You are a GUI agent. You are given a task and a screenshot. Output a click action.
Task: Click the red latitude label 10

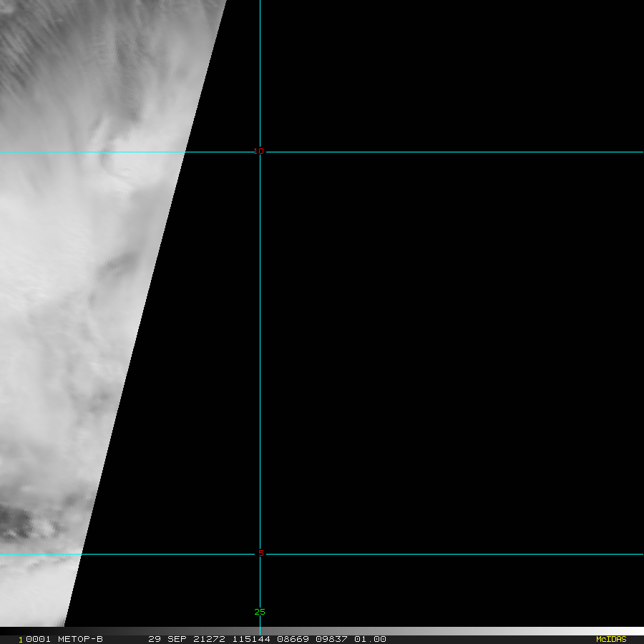click(258, 152)
